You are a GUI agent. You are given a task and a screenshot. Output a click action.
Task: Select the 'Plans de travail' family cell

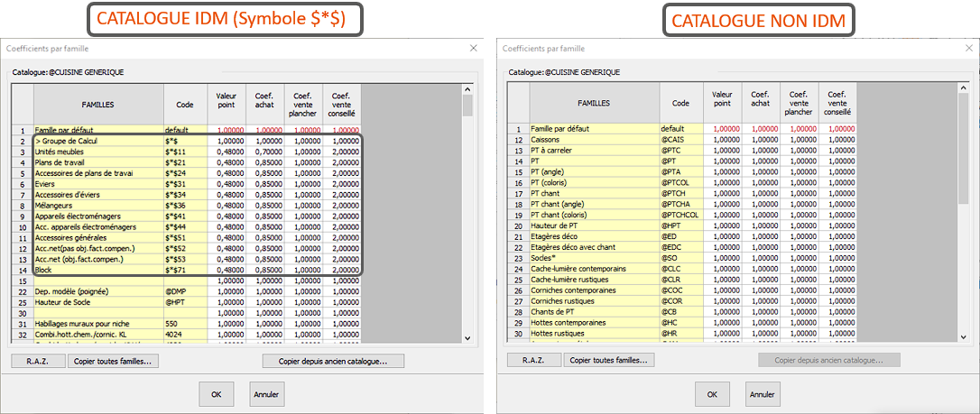[98, 162]
